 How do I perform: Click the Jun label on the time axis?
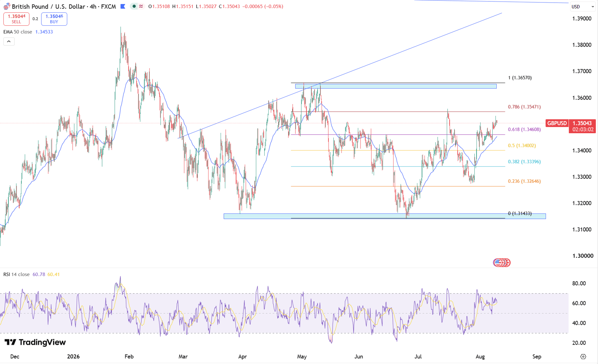click(x=359, y=357)
